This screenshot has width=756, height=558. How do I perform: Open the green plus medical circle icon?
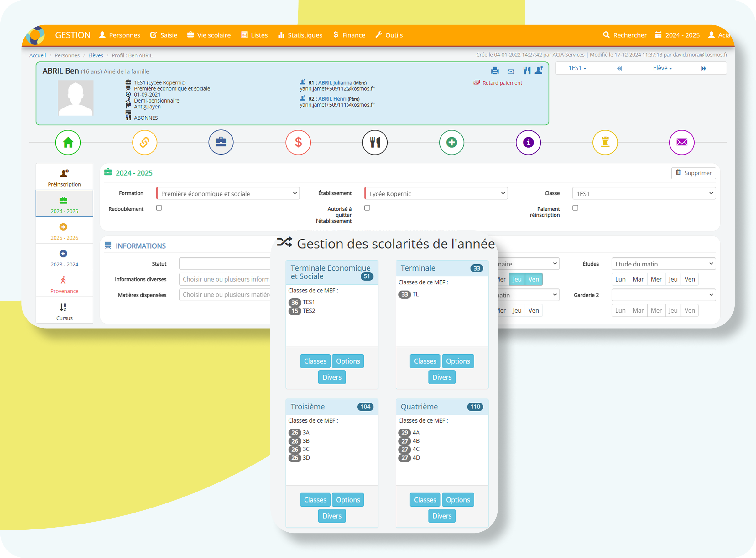[451, 143]
